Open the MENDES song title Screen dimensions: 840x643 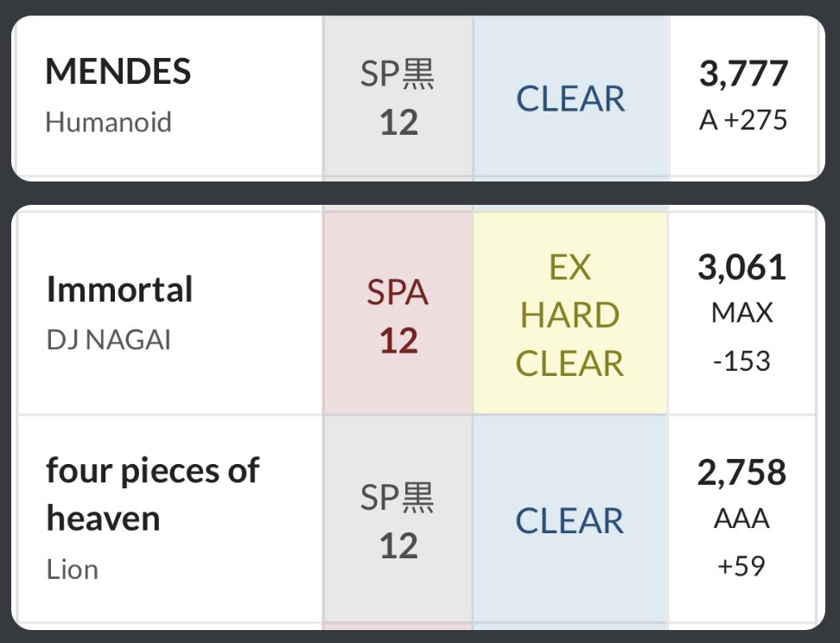click(118, 73)
